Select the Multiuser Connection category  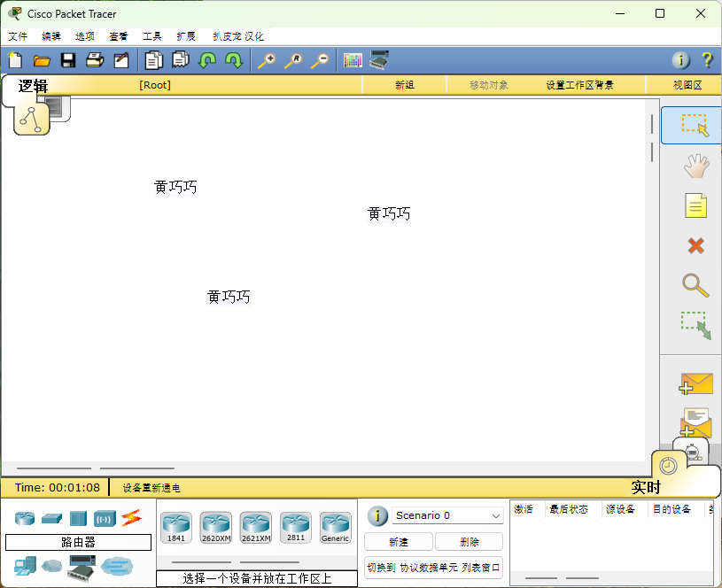117,567
